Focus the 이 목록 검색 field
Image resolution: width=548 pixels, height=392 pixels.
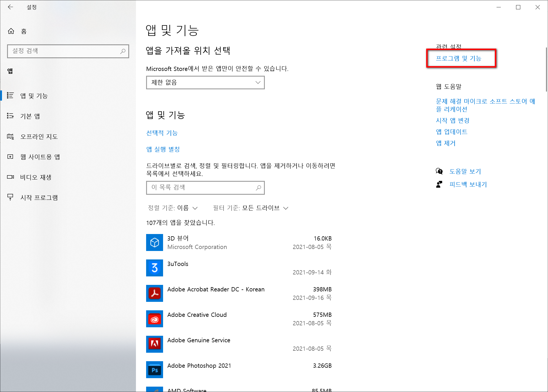[205, 188]
